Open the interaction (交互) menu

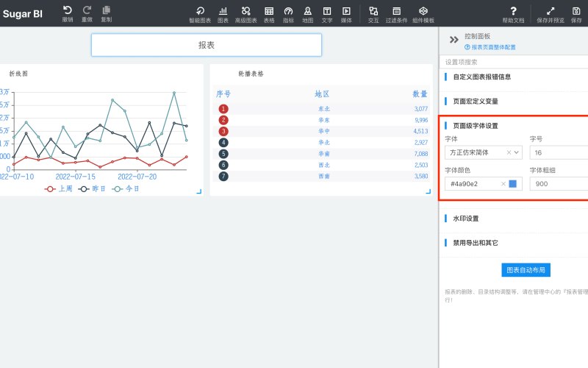(373, 15)
